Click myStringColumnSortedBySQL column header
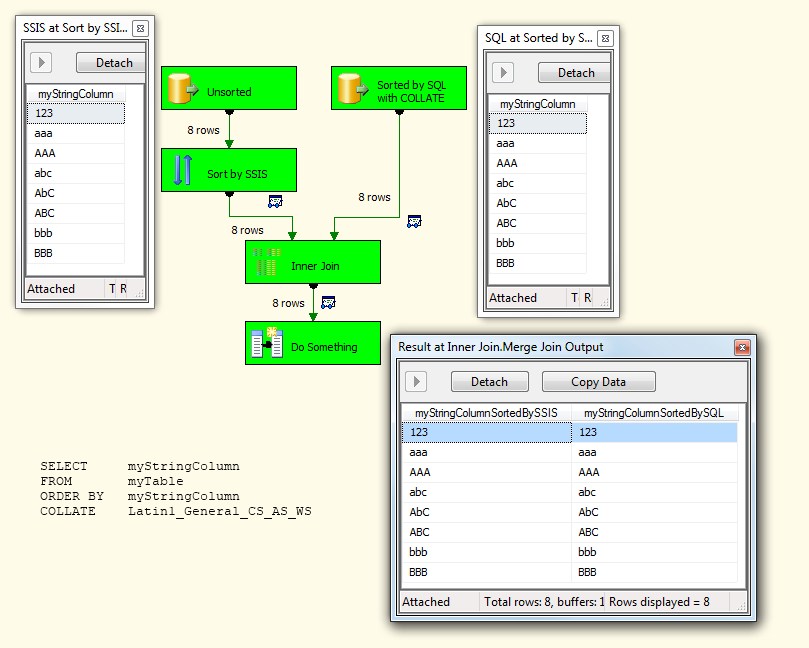Screen dimensions: 809x648 click(653, 413)
